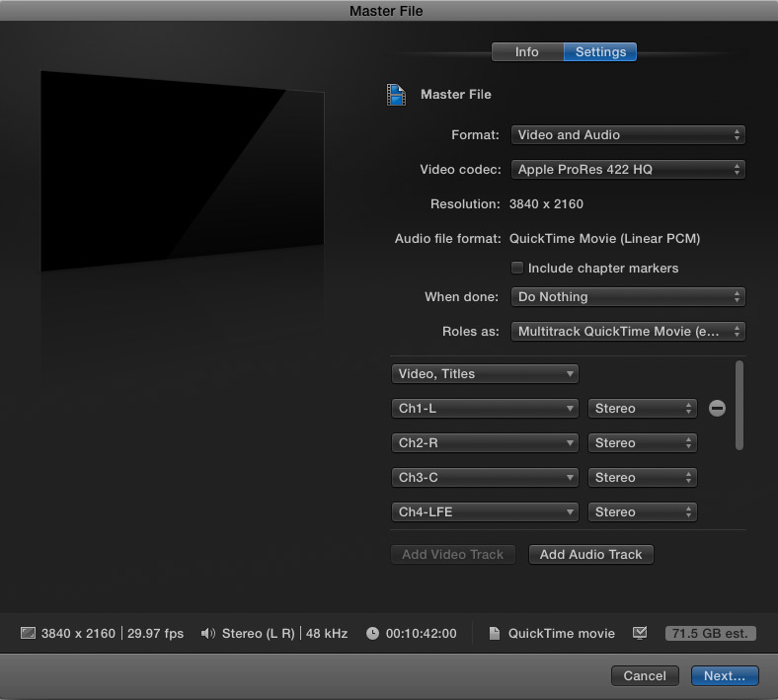Switch to the Settings tab
The image size is (778, 700).
pyautogui.click(x=600, y=52)
